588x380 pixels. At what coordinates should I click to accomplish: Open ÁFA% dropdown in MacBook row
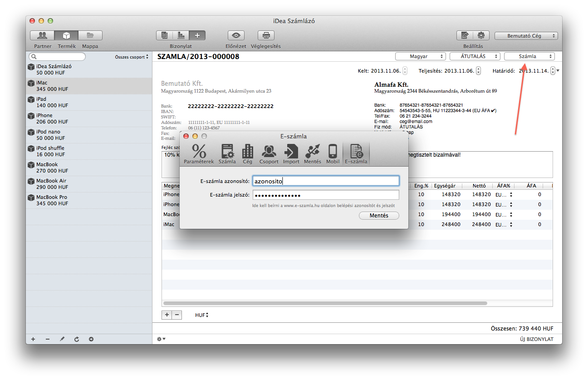point(503,214)
